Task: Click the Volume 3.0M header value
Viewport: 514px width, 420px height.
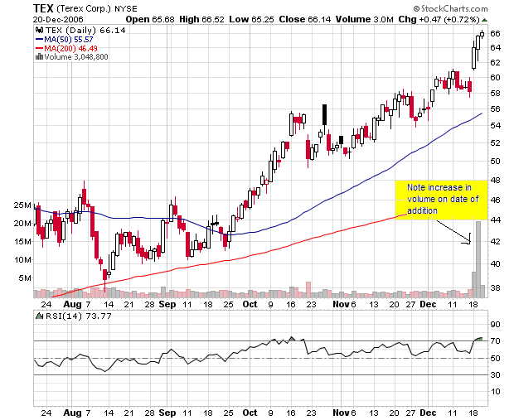Action: (364, 19)
